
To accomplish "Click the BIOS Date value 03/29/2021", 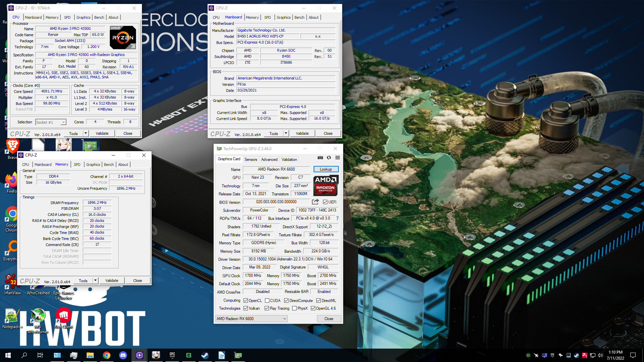I will [x=286, y=90].
